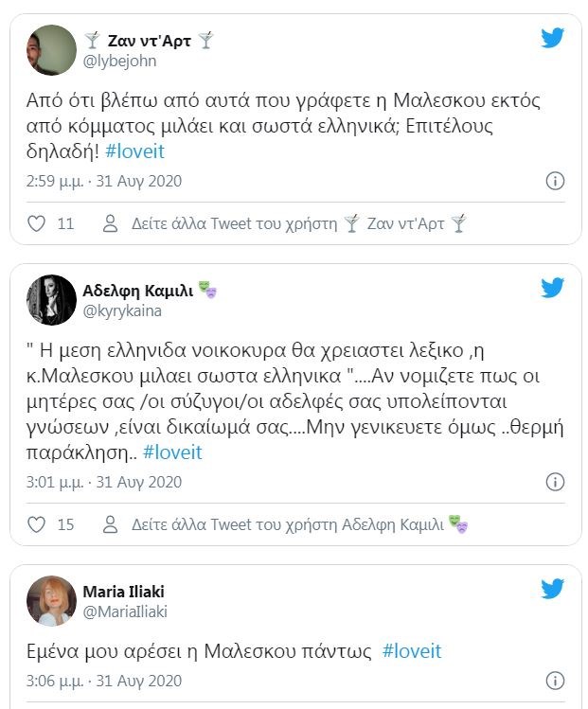Like the tweet with 11 likes
This screenshot has height=709, width=588.
[36, 224]
